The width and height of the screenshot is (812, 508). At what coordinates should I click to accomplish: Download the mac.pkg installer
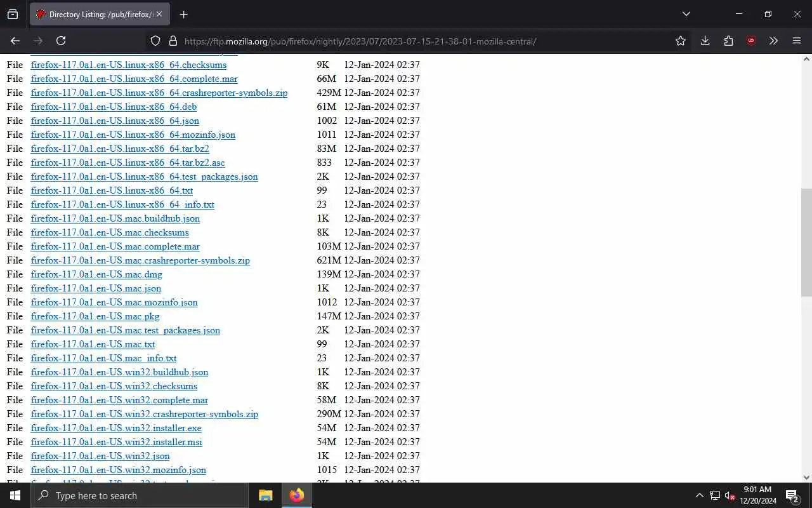[x=95, y=316]
